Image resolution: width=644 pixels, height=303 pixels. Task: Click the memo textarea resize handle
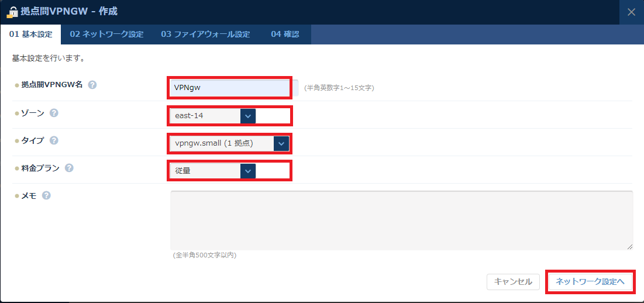tap(629, 247)
